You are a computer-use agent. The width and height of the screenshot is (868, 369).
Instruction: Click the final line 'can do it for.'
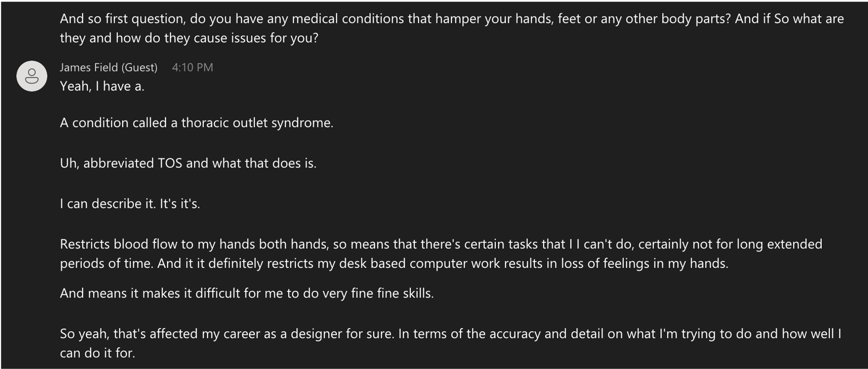pyautogui.click(x=97, y=353)
